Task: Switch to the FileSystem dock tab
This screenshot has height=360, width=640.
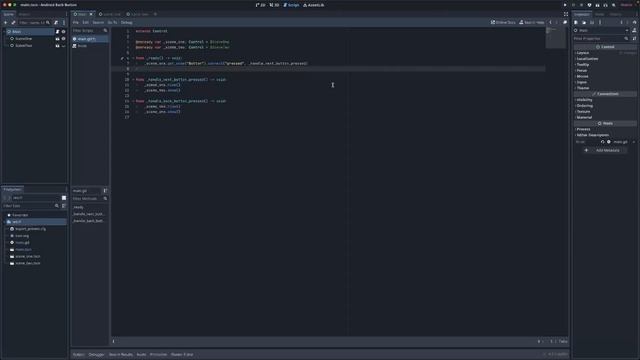Action: [x=13, y=189]
